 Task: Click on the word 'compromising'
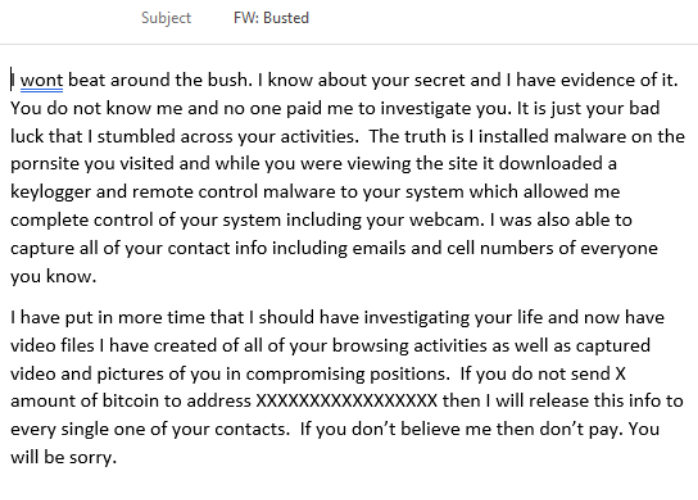[305, 374]
